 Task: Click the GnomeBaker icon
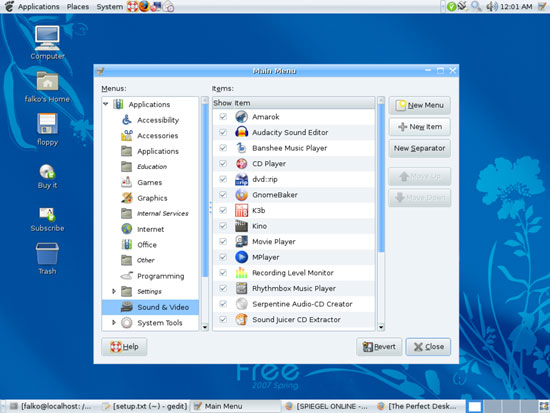tap(241, 195)
